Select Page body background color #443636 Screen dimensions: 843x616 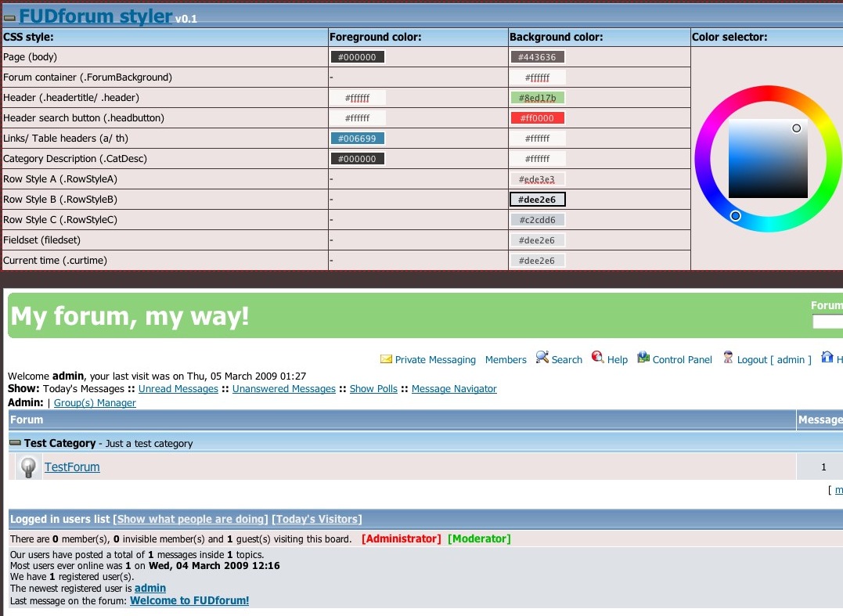tap(537, 57)
